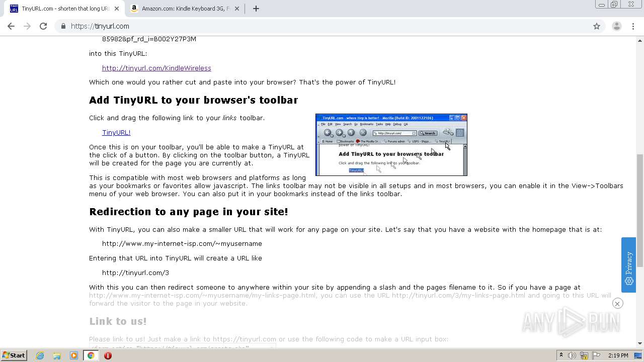
Task: Reload the tinyurl.com page
Action: 43,26
